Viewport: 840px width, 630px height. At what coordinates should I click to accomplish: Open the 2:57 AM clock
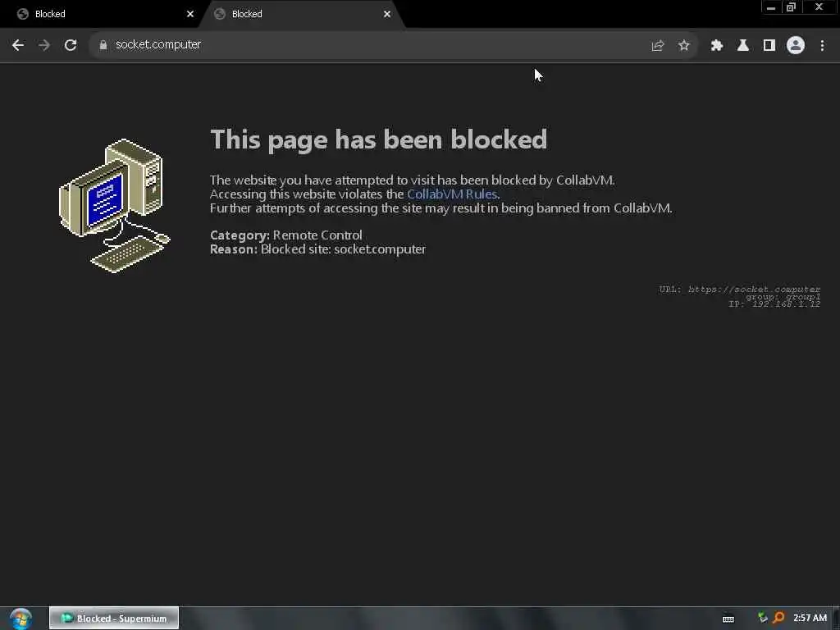(810, 618)
